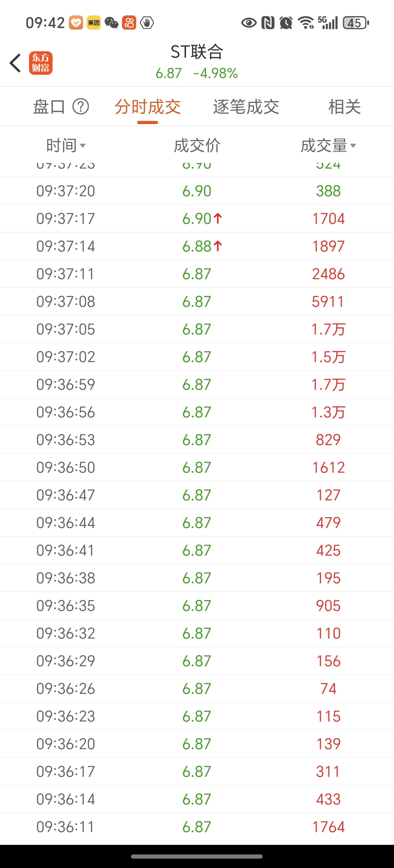
Task: Tap the bottom home gesture bar
Action: tap(197, 856)
